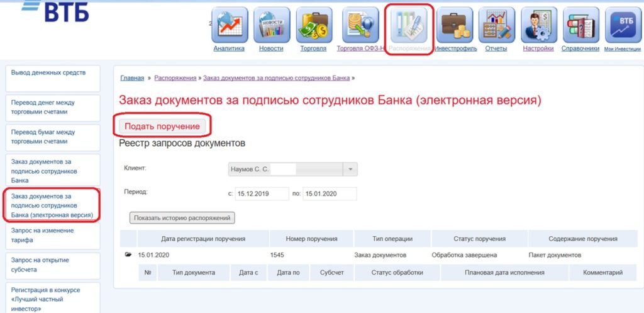Open the Торговля money icon
Screen dimensions: 644x313
[x=314, y=25]
